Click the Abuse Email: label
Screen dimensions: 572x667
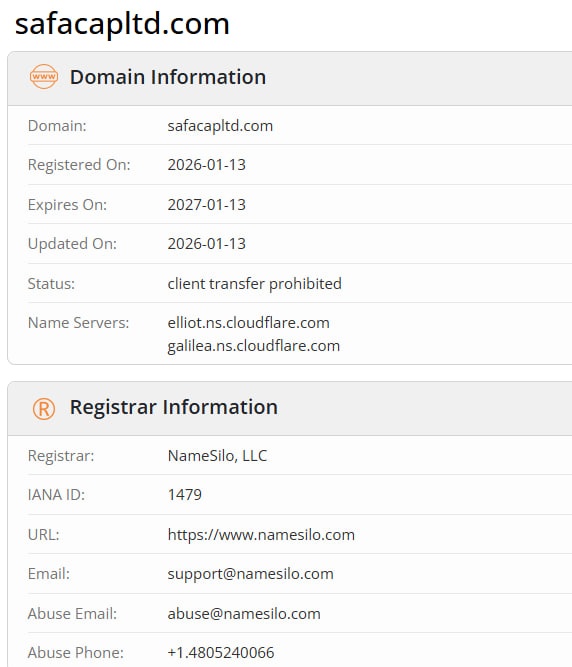[x=72, y=614]
